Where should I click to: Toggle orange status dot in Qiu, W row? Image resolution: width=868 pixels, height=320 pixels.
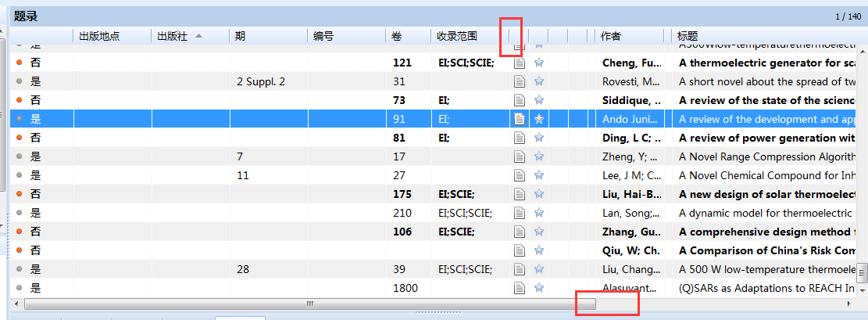click(20, 250)
